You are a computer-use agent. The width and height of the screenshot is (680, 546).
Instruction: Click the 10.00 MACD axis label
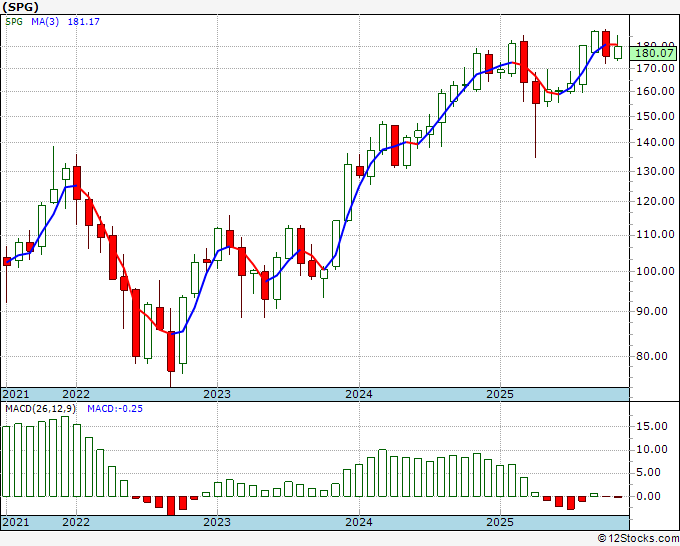tap(652, 449)
